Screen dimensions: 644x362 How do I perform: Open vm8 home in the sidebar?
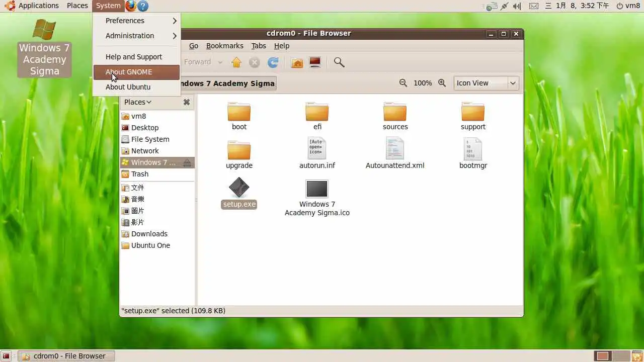coord(157,116)
